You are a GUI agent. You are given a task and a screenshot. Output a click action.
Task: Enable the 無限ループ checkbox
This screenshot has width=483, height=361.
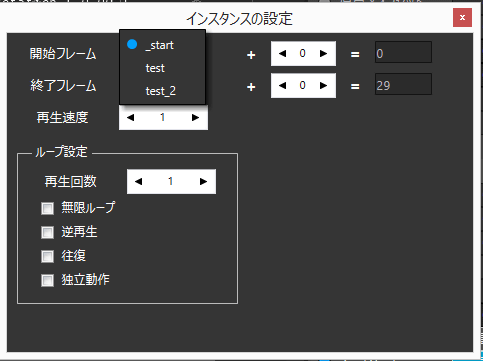pos(47,209)
